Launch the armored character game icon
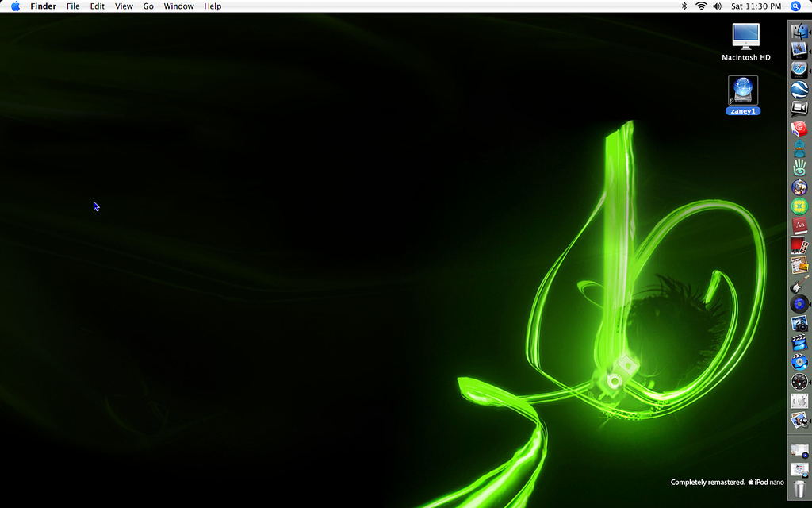812x508 pixels. [799, 187]
